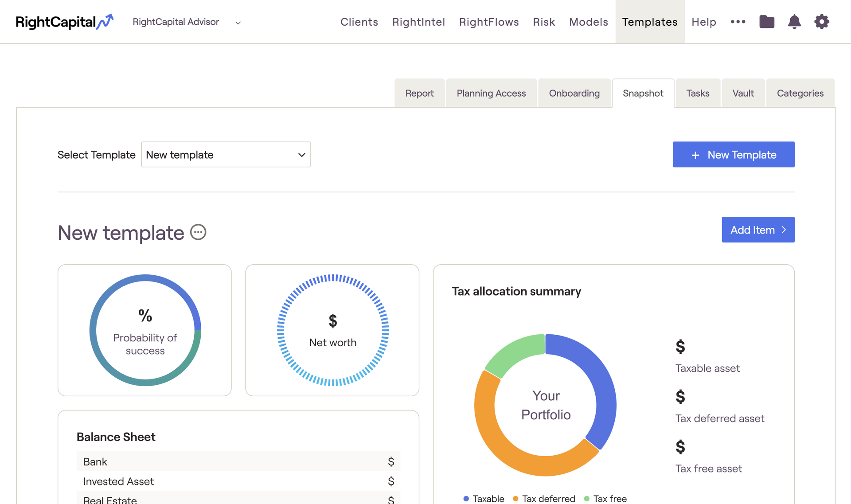Viewport: 851px width, 504px height.
Task: Expand the RightCapital Advisor dropdown
Action: [x=187, y=22]
